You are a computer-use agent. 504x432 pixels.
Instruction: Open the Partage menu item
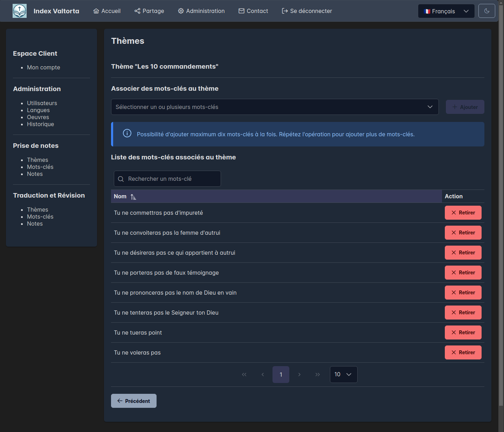(149, 11)
